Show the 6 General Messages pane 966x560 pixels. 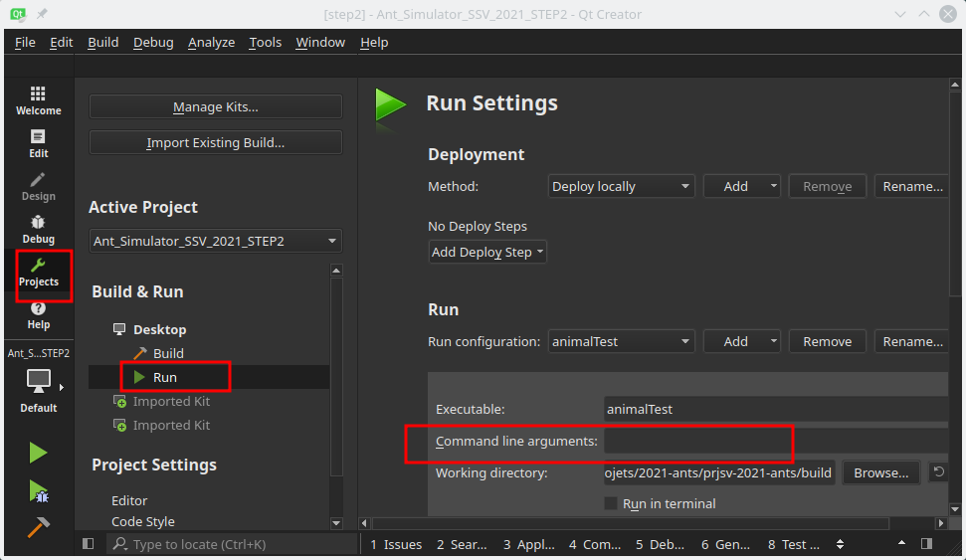pyautogui.click(x=725, y=544)
